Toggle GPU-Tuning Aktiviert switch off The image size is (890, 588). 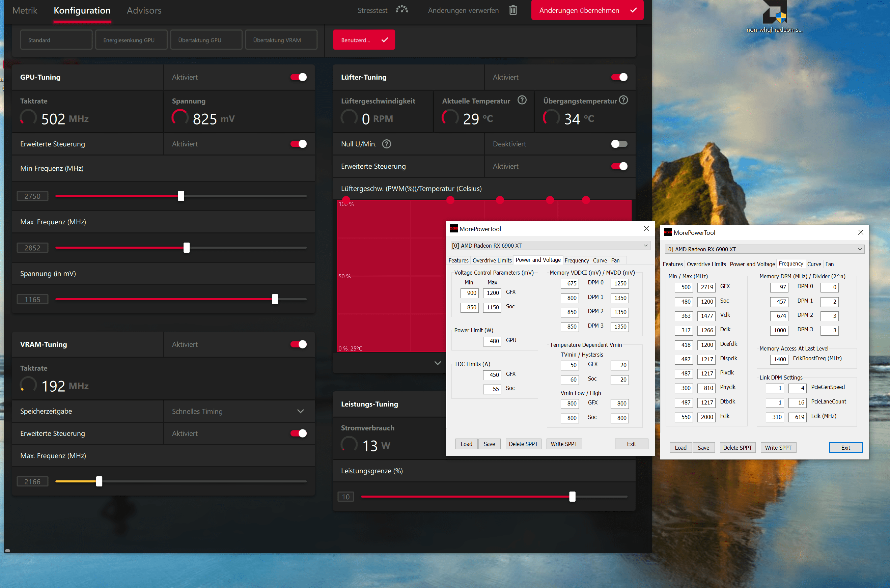pyautogui.click(x=299, y=77)
